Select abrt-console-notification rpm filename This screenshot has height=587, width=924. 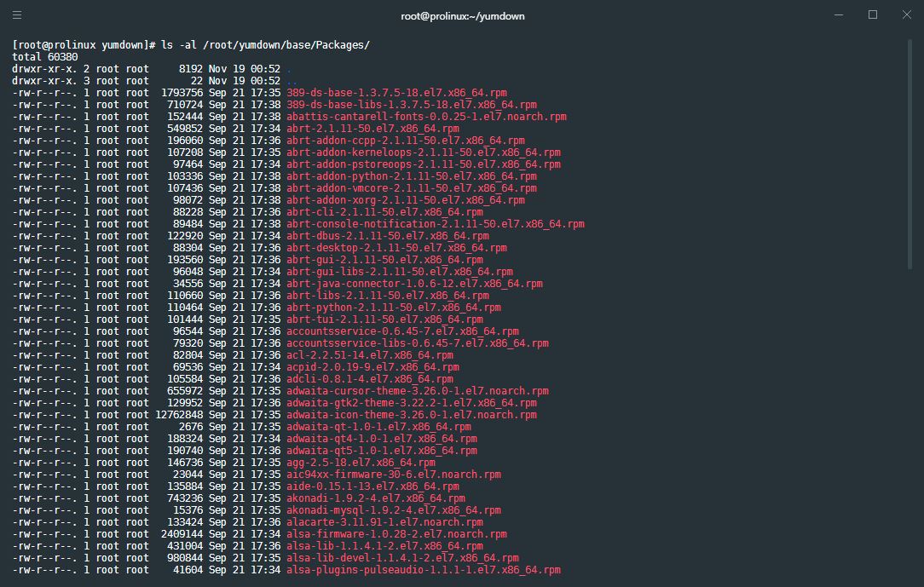[436, 224]
